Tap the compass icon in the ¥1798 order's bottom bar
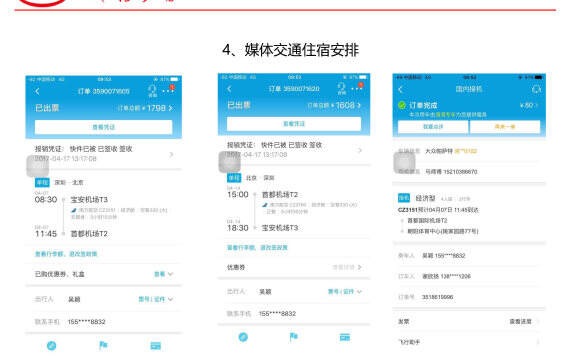 pos(52,345)
